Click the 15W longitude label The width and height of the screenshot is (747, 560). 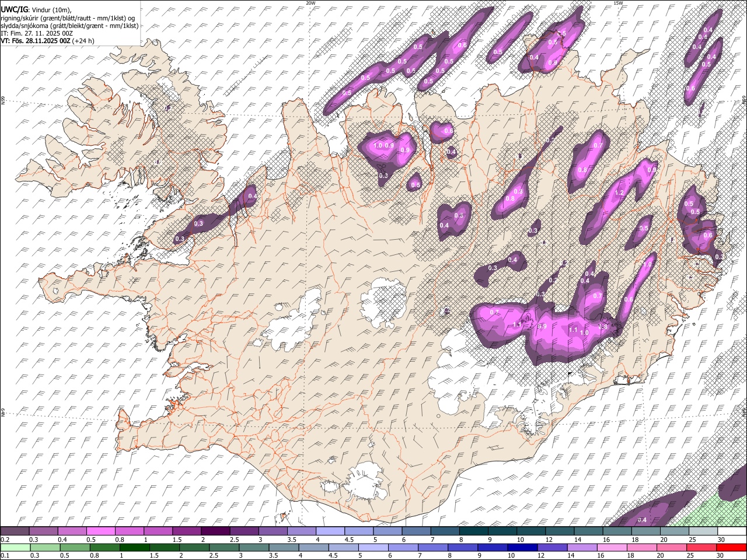618,3
